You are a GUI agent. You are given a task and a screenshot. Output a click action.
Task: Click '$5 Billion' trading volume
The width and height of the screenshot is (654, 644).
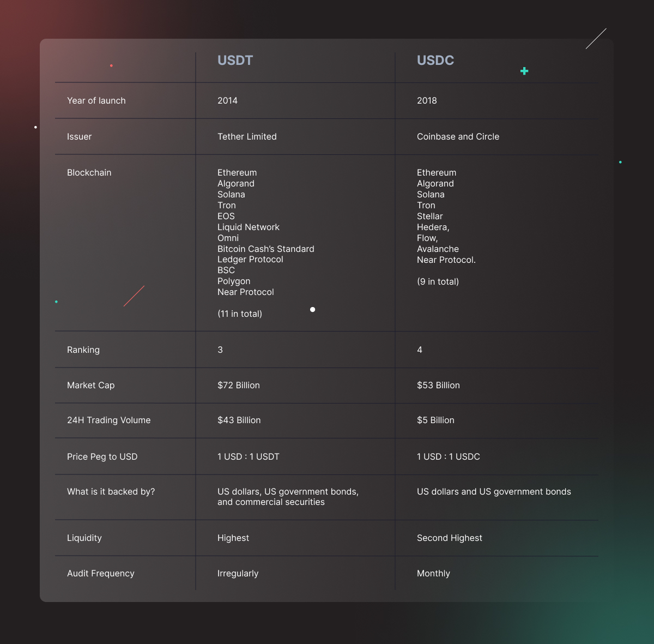[x=435, y=420]
